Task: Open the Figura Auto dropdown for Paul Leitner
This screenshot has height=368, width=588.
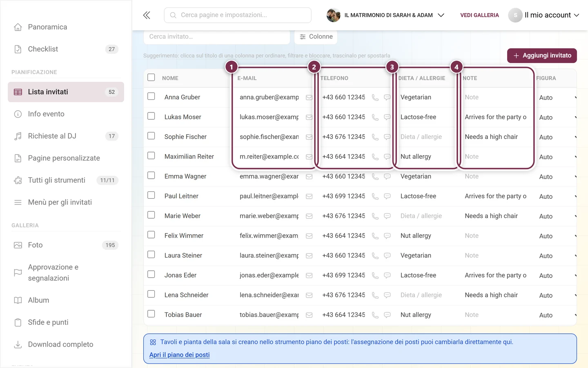Action: (557, 197)
